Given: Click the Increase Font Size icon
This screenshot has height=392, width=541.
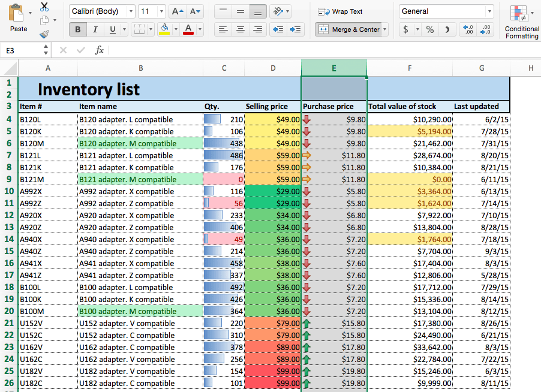Looking at the screenshot, I should point(178,11).
